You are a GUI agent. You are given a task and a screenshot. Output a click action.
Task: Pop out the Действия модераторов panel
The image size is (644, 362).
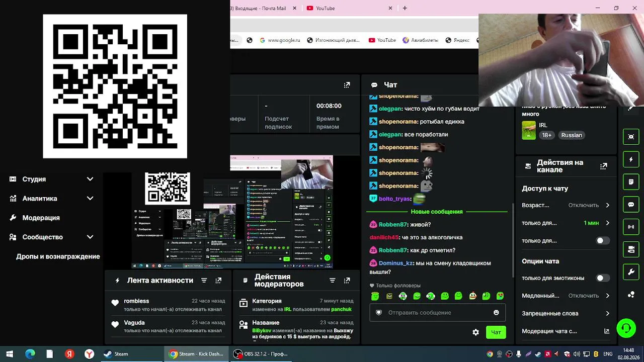[347, 281]
